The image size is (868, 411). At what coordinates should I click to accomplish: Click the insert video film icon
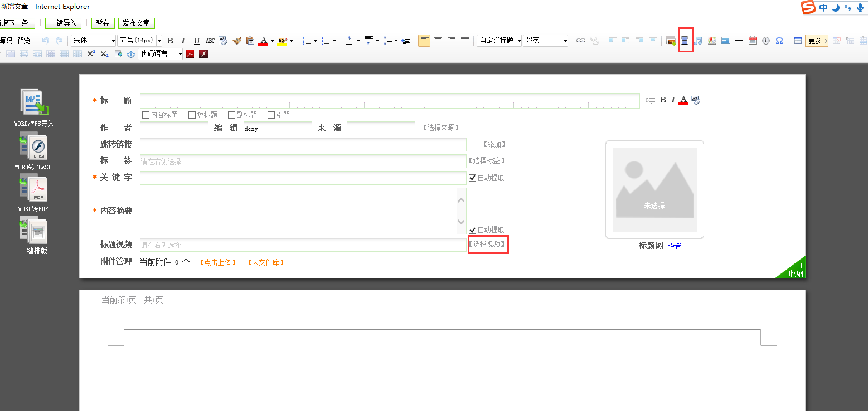tap(685, 41)
